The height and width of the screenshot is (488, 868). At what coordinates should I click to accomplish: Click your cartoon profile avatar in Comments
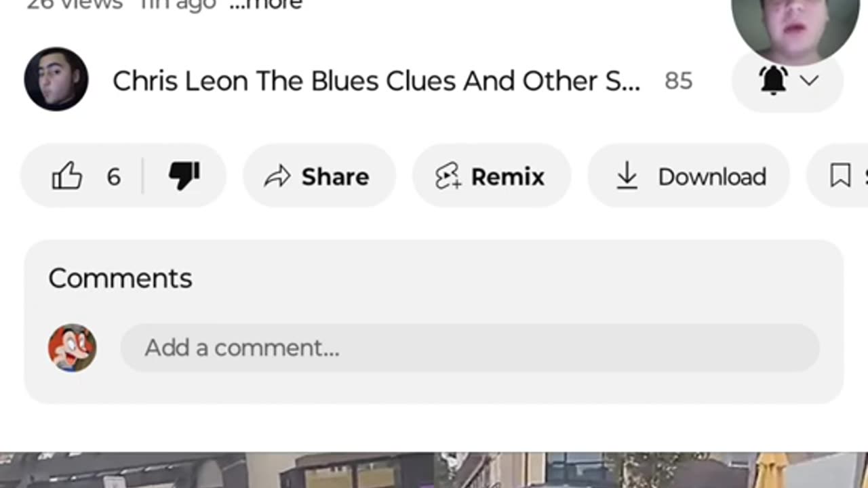click(x=72, y=348)
